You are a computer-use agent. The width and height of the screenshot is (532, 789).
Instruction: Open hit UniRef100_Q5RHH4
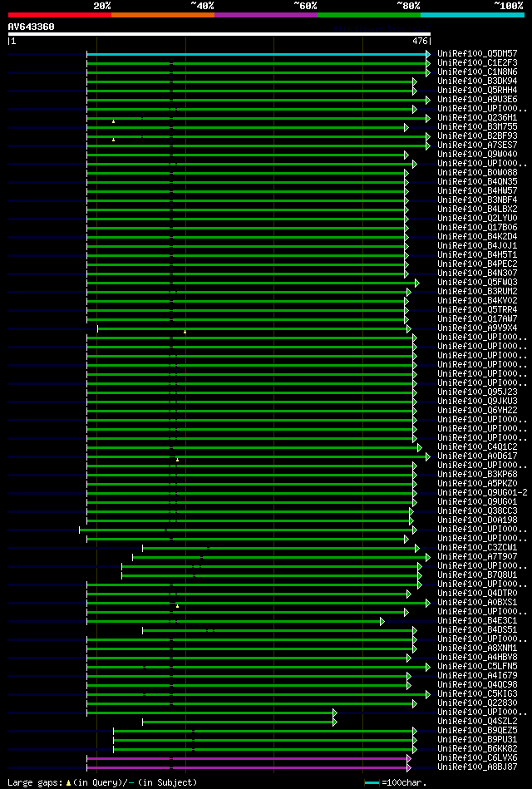(477, 90)
